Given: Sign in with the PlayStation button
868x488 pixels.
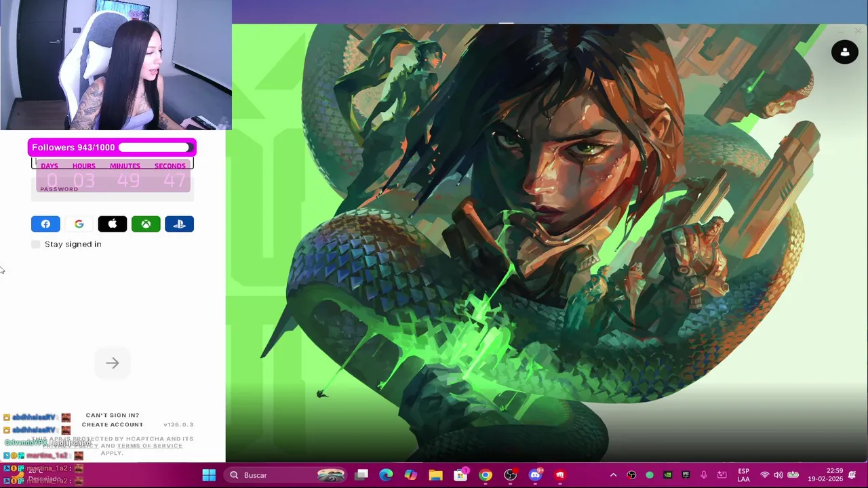Looking at the screenshot, I should pyautogui.click(x=180, y=224).
